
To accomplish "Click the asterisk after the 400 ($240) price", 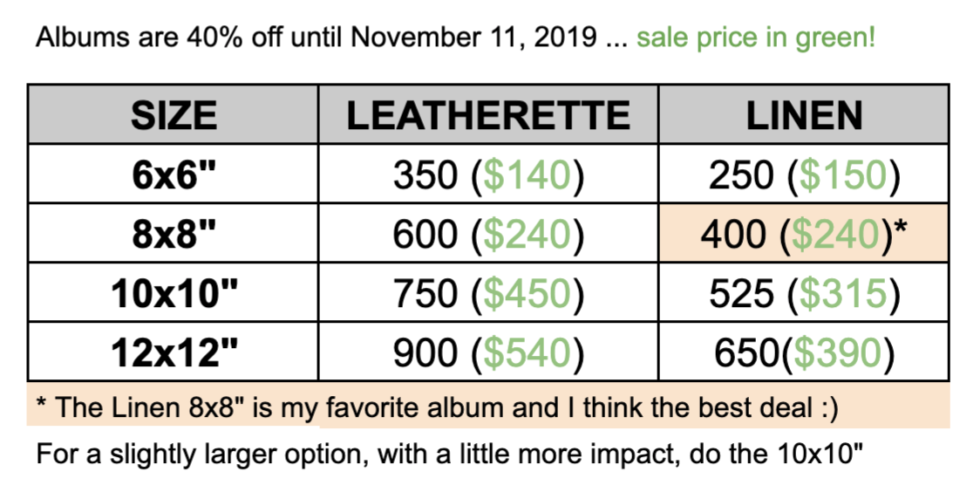I will coord(901,229).
